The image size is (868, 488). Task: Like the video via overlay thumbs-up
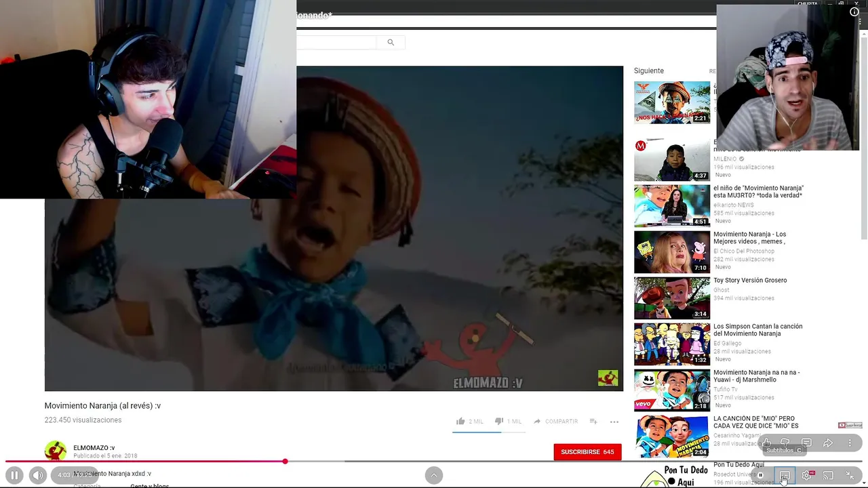[766, 443]
